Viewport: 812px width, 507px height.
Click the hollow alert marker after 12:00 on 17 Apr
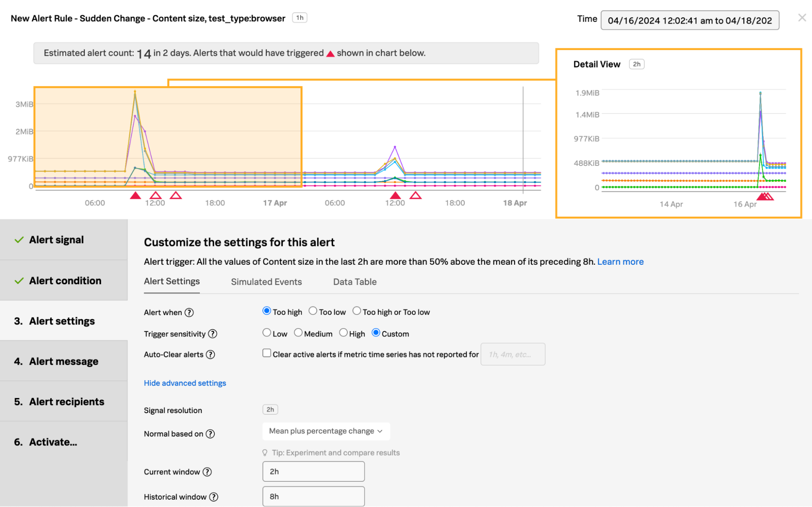pos(415,196)
